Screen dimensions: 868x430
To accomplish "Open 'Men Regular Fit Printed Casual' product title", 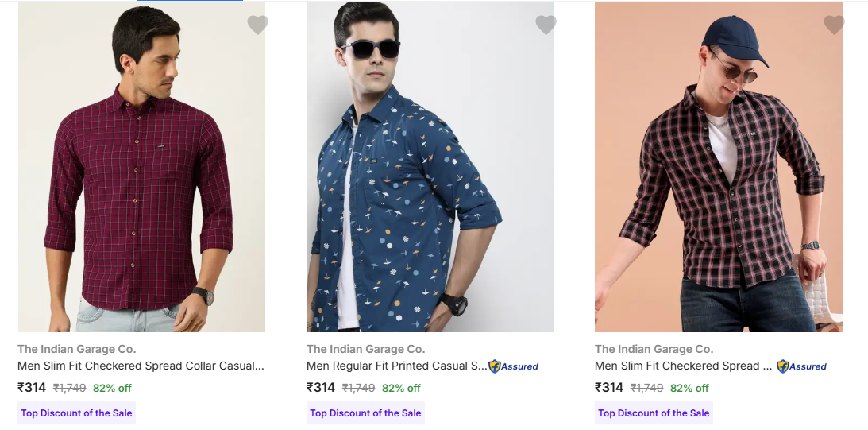I will tap(396, 366).
